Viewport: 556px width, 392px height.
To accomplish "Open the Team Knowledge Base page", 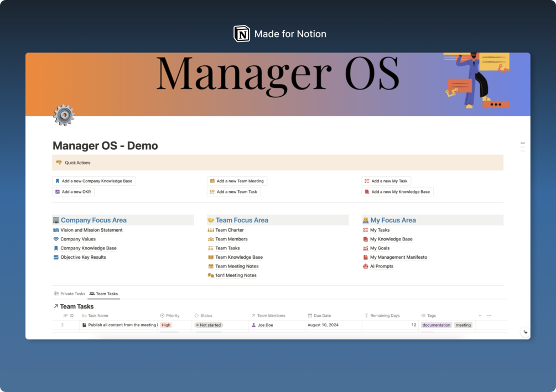I will tap(239, 257).
